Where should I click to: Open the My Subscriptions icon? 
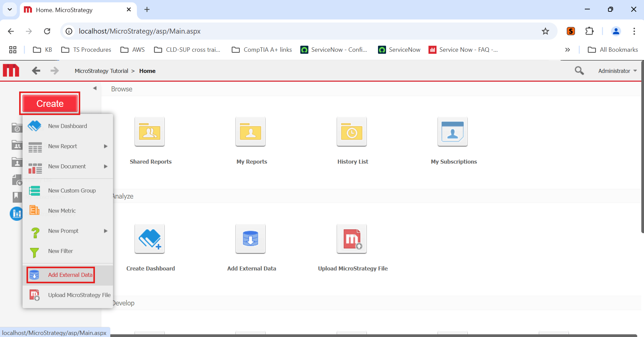click(x=452, y=132)
